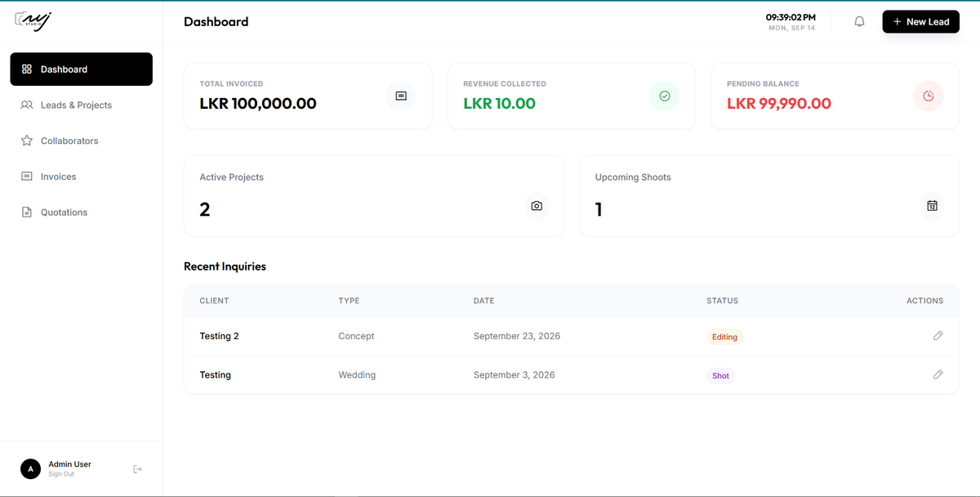Click the date September 23, 2026
The image size is (980, 497).
517,336
